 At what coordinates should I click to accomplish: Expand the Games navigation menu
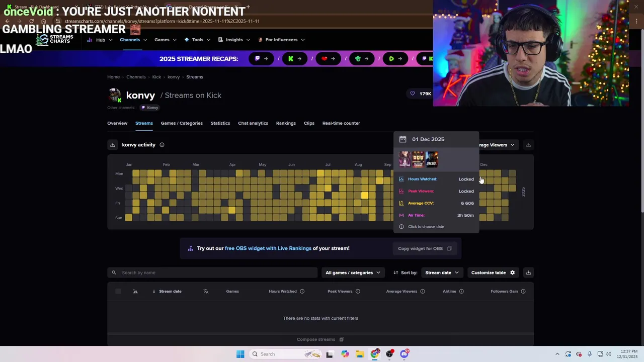click(165, 40)
